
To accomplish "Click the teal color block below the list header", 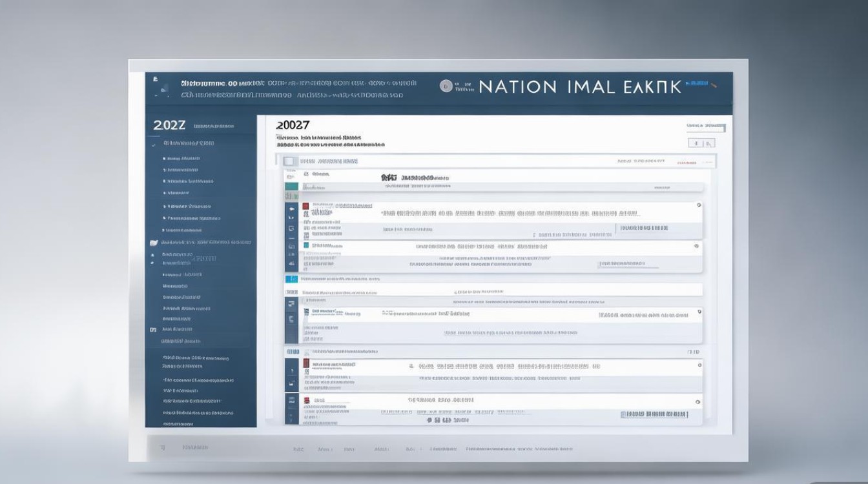I will click(x=291, y=186).
